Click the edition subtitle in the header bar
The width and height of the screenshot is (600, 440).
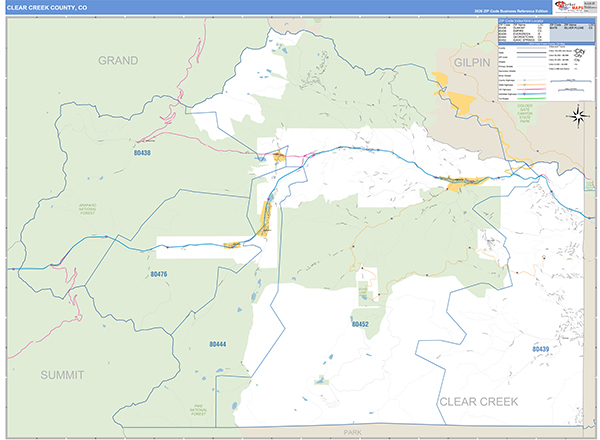tap(511, 11)
